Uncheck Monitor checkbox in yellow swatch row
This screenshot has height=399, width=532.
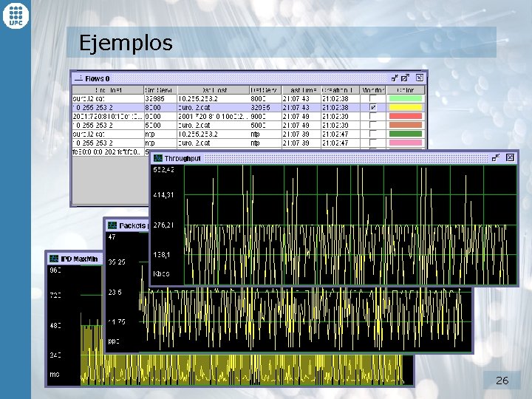pyautogui.click(x=373, y=108)
